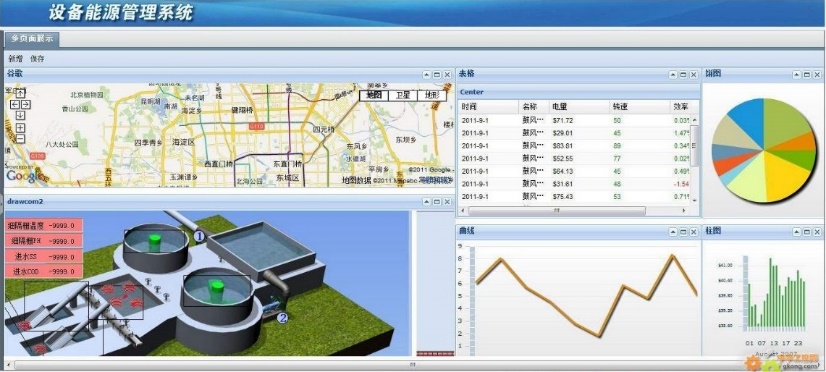826x372 pixels.
Task: Click the 新增 menu item
Action: (16, 58)
